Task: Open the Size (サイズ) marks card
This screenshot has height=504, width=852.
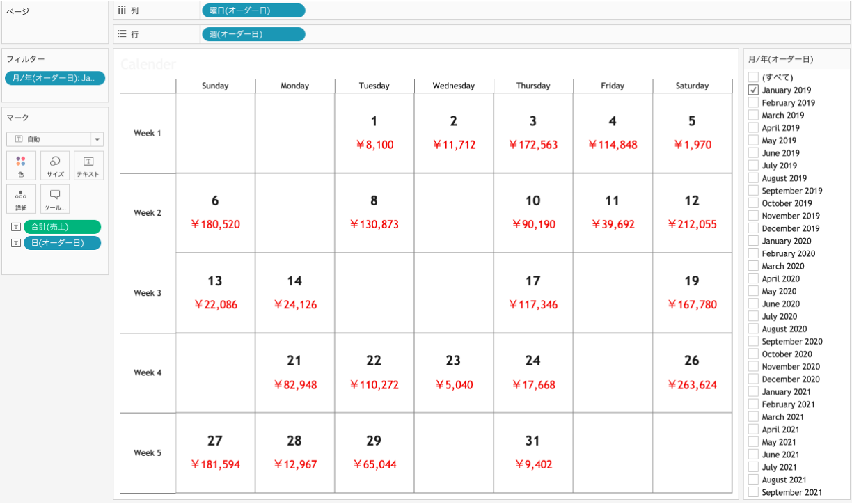Action: coord(55,166)
